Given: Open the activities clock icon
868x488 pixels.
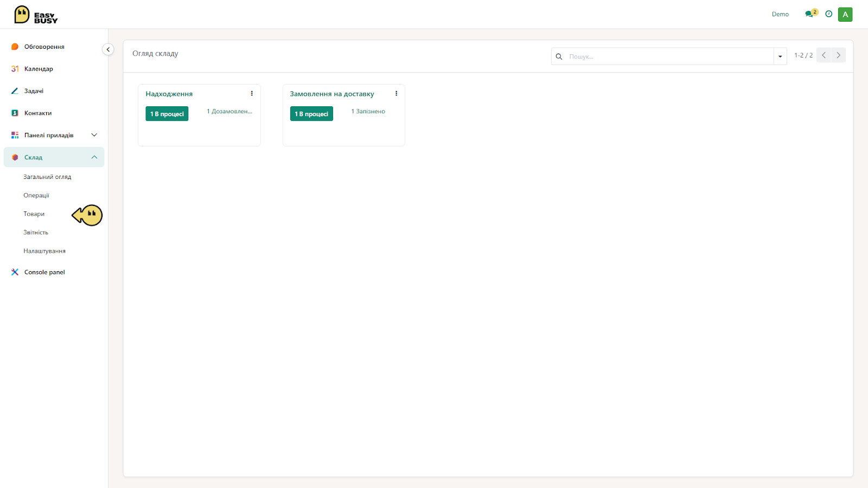Looking at the screenshot, I should coord(829,14).
